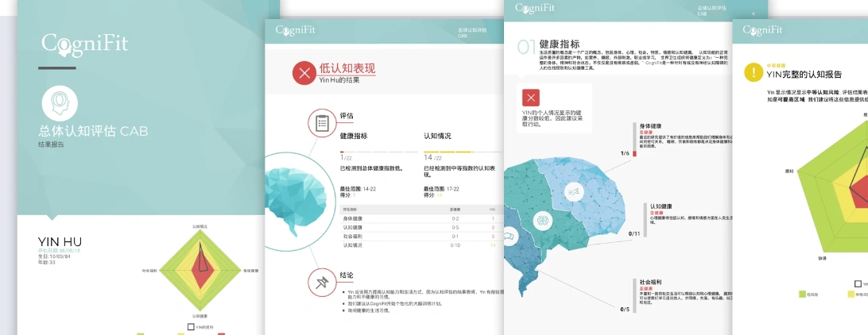Click the diamond radar chart on the cover page

click(200, 271)
